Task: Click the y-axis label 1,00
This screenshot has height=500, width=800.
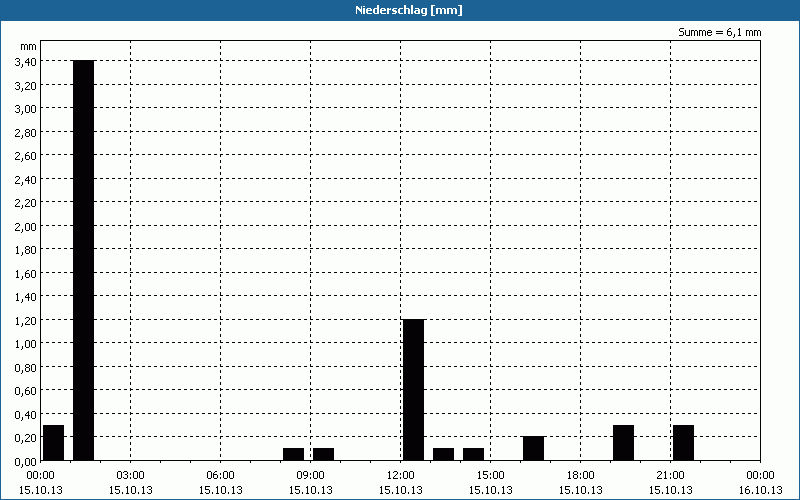Action: pyautogui.click(x=26, y=344)
